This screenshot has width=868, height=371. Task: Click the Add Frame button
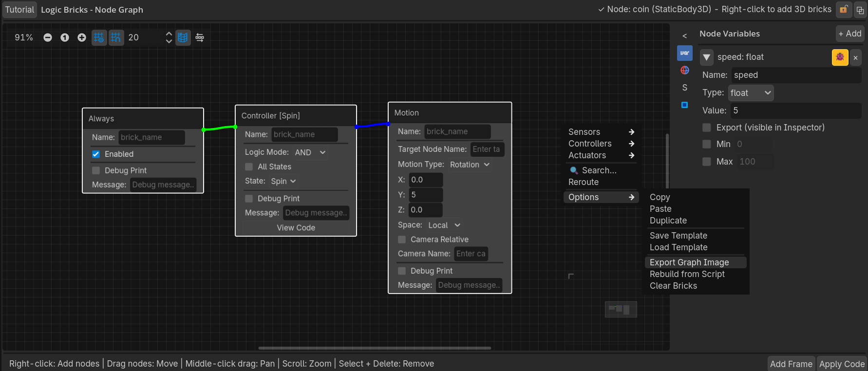coord(791,364)
